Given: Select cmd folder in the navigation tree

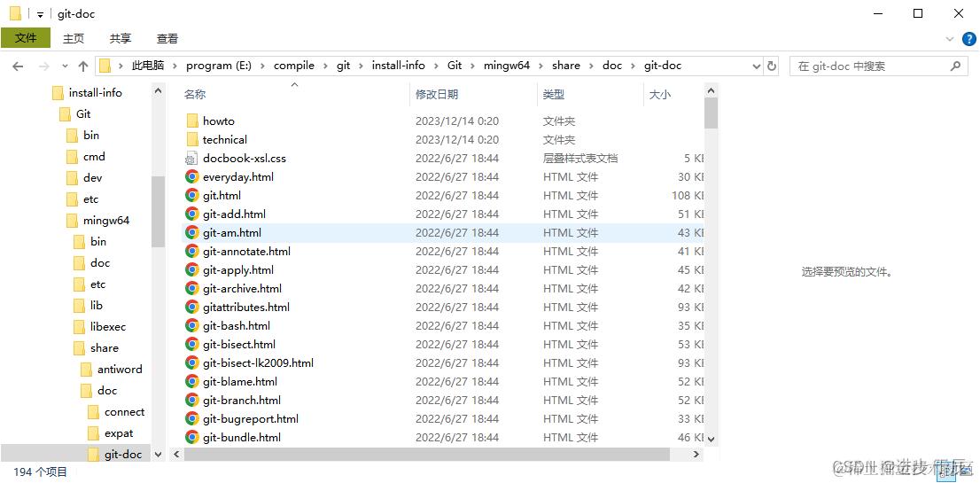Looking at the screenshot, I should (x=95, y=156).
